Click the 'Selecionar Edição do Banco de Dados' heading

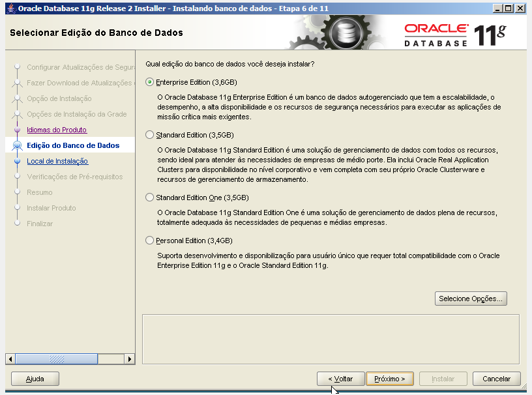click(96, 33)
